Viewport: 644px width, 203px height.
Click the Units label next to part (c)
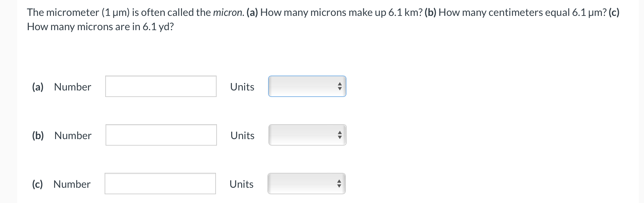coord(241,185)
